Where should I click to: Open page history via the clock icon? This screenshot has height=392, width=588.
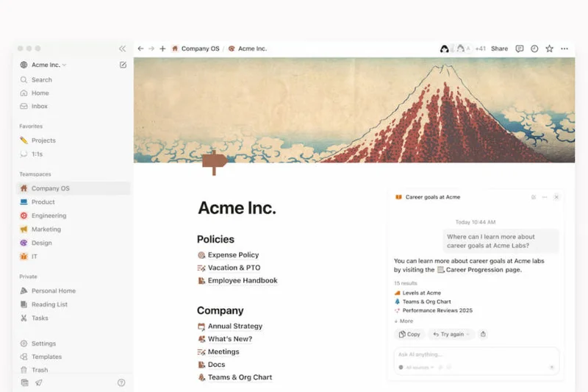pyautogui.click(x=534, y=49)
